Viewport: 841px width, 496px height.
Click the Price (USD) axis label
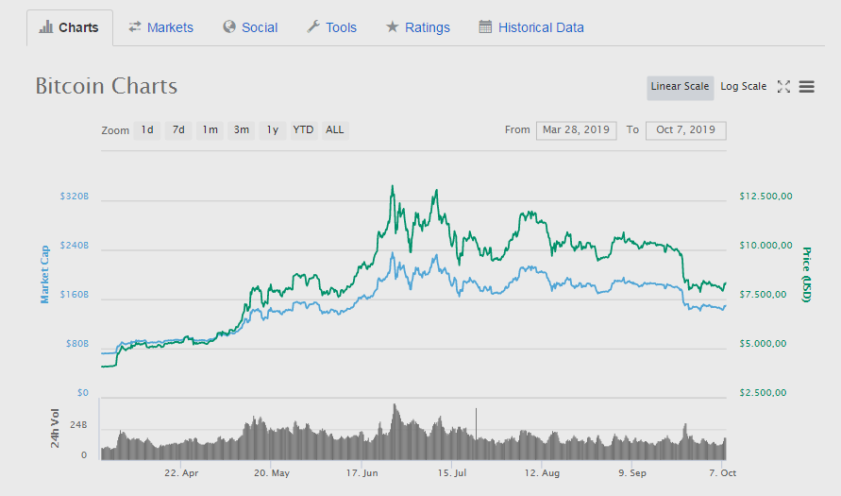tap(806, 275)
